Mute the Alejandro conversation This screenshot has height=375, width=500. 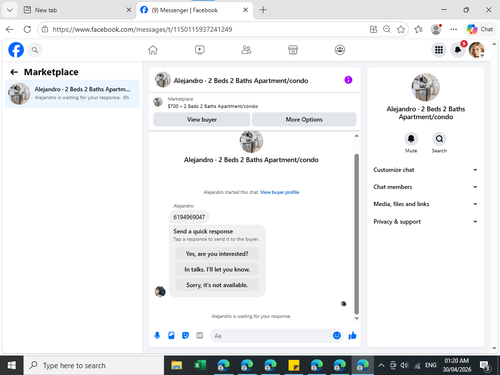[x=411, y=139]
